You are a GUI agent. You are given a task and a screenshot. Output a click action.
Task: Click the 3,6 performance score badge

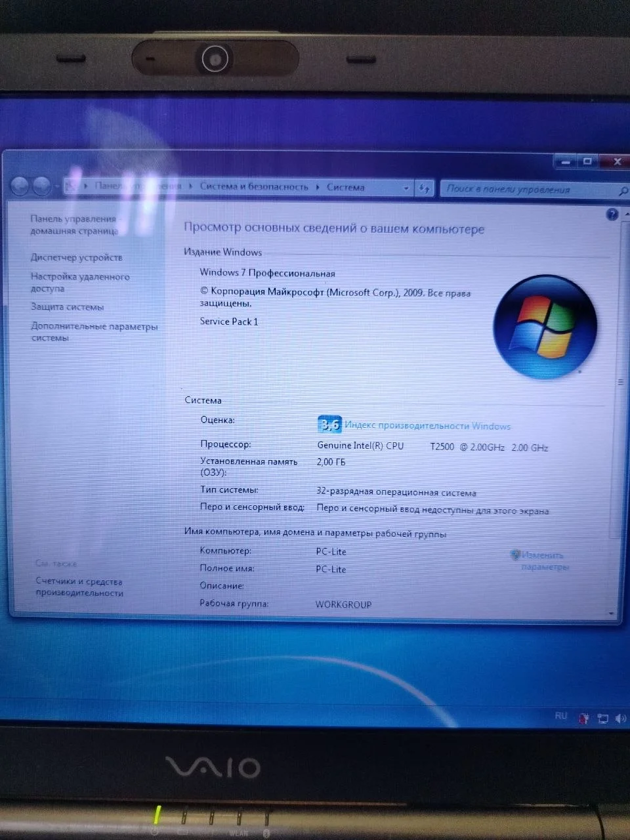click(x=329, y=424)
